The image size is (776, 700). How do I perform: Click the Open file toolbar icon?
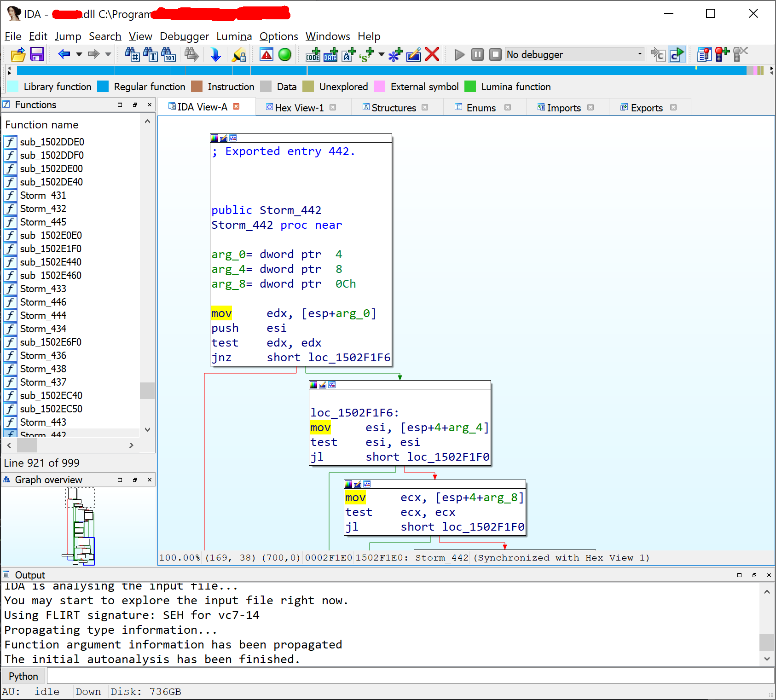point(18,54)
